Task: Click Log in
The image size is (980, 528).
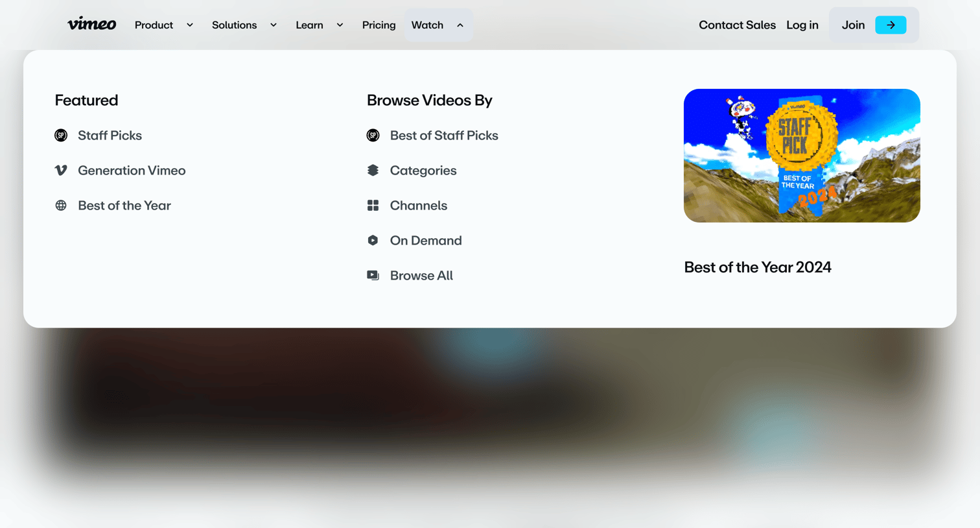Action: pyautogui.click(x=802, y=25)
